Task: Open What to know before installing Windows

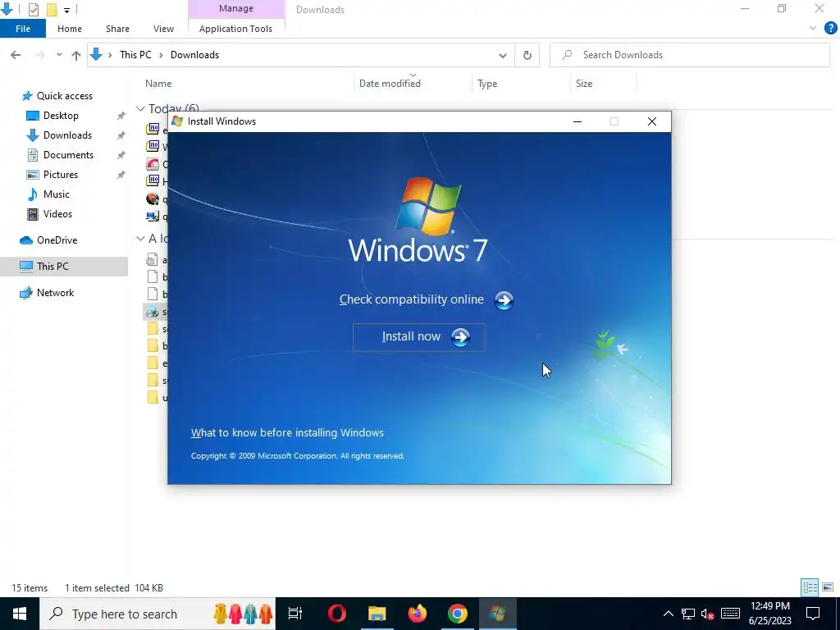Action: (287, 433)
